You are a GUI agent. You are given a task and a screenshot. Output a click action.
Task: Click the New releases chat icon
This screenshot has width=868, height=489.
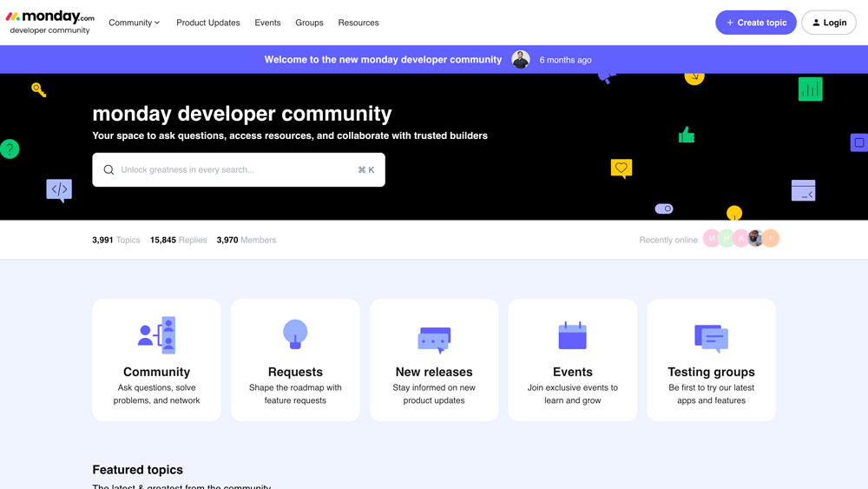click(x=434, y=340)
